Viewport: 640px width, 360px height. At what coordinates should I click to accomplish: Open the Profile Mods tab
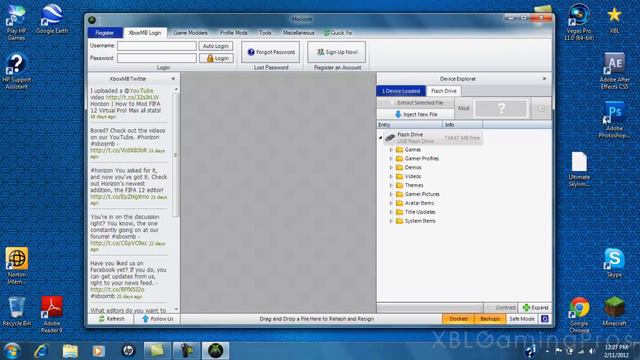coord(233,33)
